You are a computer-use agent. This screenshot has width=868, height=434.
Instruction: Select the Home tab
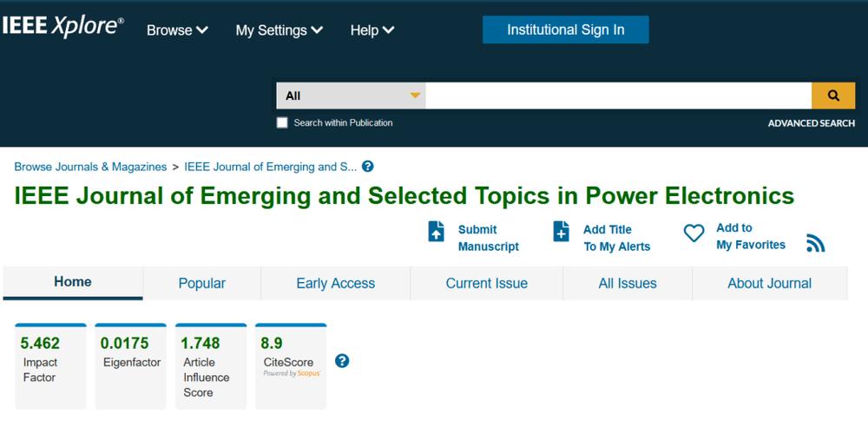pyautogui.click(x=73, y=283)
